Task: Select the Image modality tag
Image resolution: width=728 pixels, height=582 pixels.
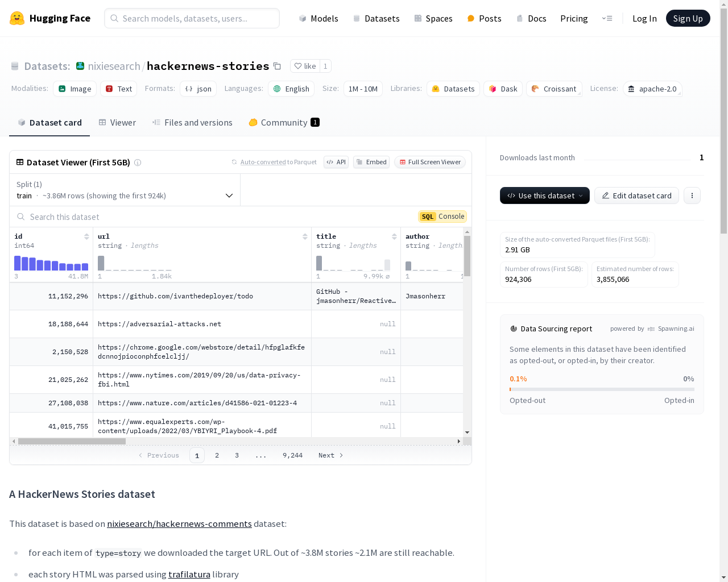Action: click(x=75, y=89)
